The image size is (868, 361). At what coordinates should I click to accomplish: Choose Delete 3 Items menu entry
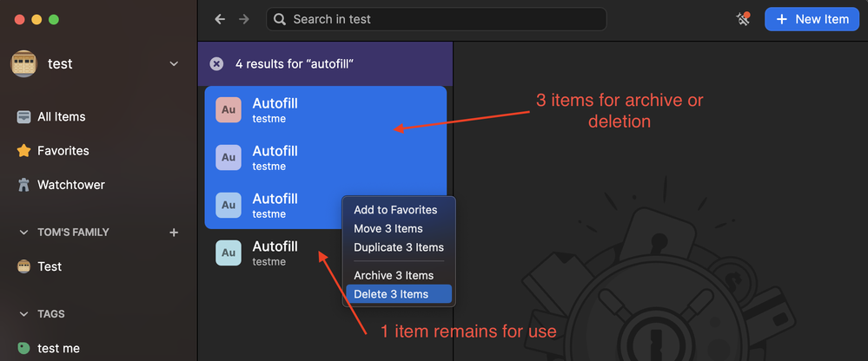pyautogui.click(x=391, y=294)
